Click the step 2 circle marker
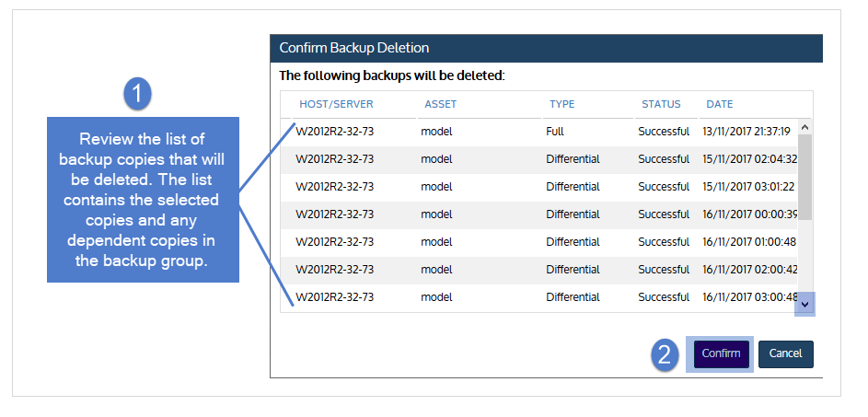Image resolution: width=868 pixels, height=417 pixels. point(665,354)
